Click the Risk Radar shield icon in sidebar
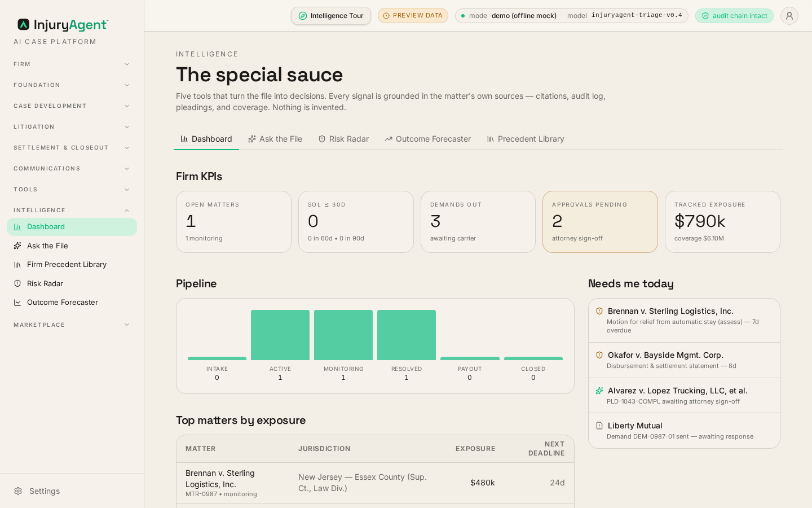Image resolution: width=812 pixels, height=508 pixels. pyautogui.click(x=17, y=284)
